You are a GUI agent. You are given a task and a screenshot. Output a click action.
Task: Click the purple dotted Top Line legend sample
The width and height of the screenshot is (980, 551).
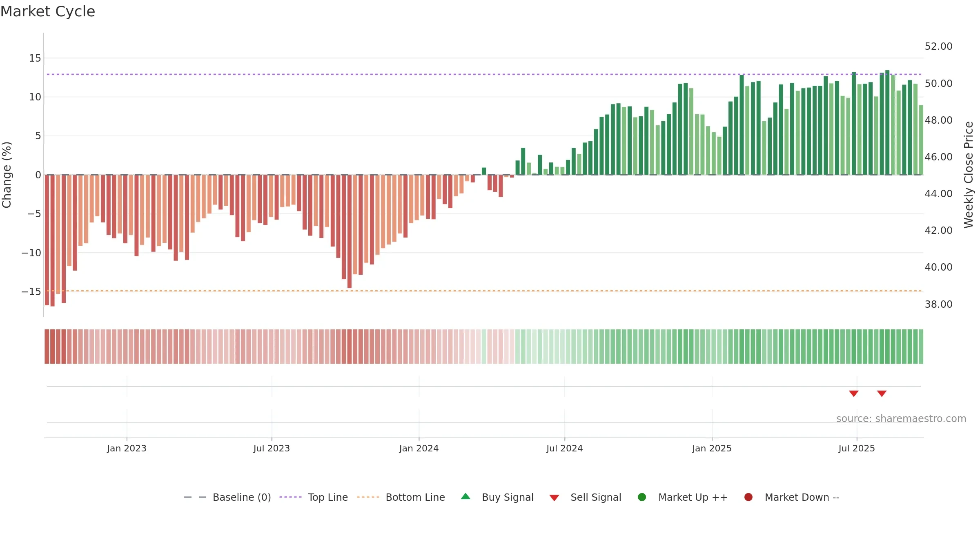290,497
